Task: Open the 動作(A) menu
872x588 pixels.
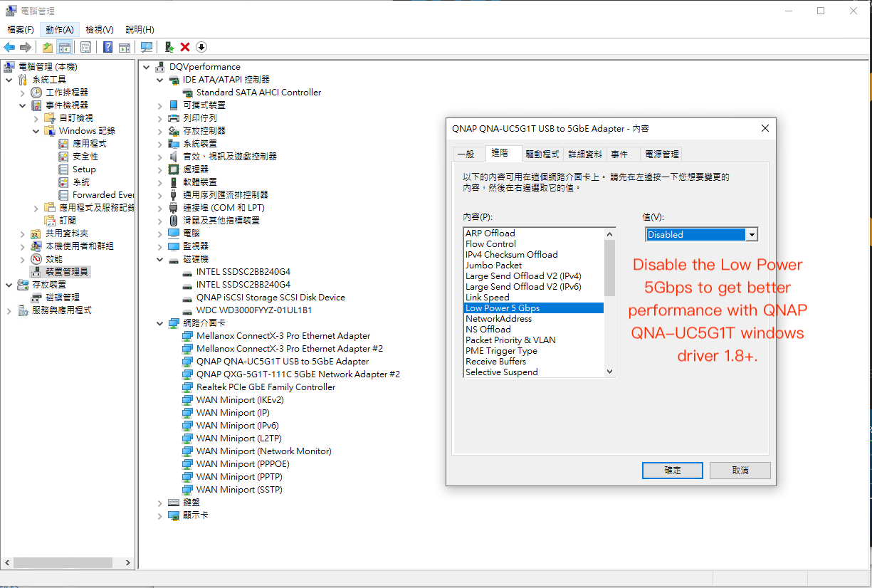Action: pos(59,29)
